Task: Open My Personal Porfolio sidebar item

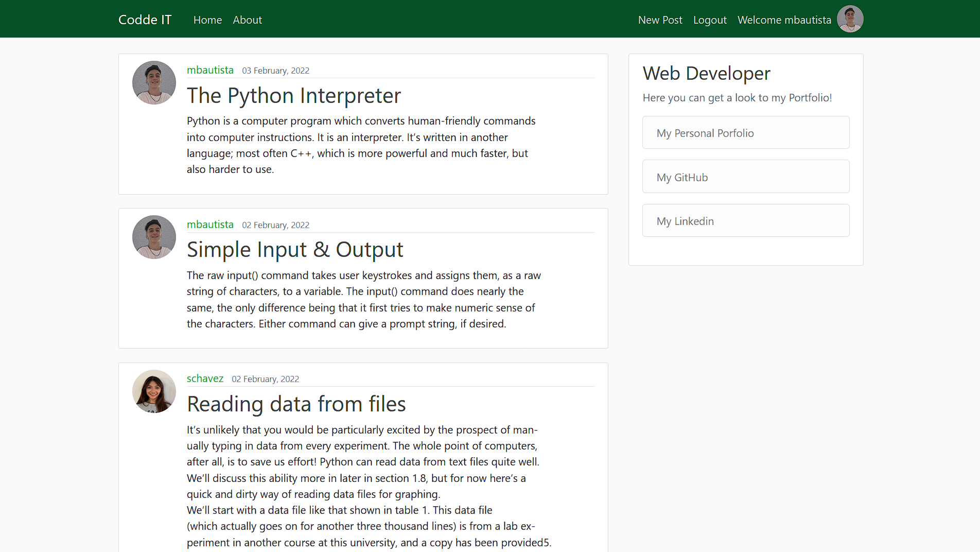Action: coord(746,132)
